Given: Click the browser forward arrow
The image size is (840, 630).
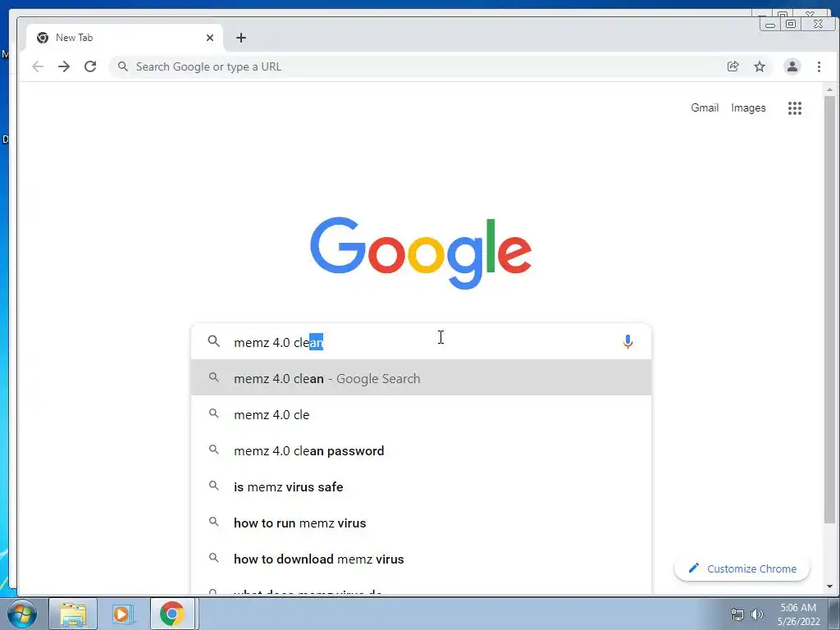Looking at the screenshot, I should click(64, 66).
